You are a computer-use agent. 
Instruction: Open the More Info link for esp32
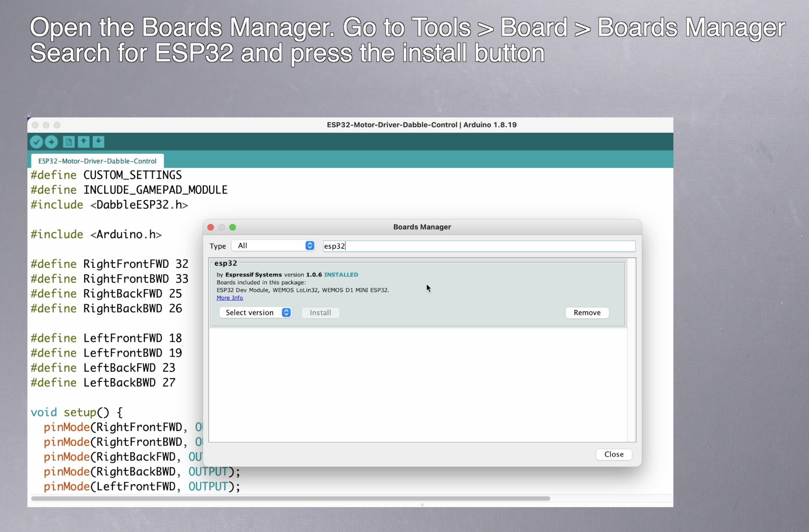[230, 298]
